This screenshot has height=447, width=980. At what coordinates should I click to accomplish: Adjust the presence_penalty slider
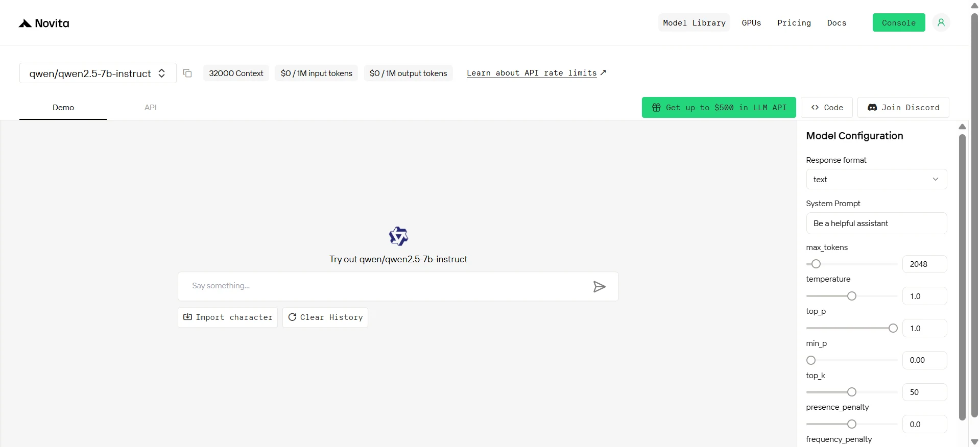851,424
